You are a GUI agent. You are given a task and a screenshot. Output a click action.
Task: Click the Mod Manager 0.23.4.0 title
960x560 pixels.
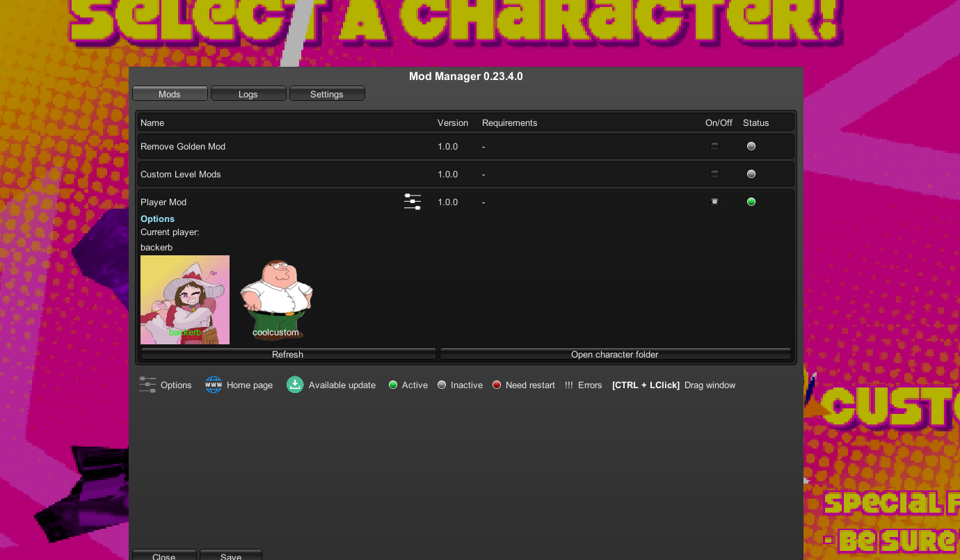466,77
